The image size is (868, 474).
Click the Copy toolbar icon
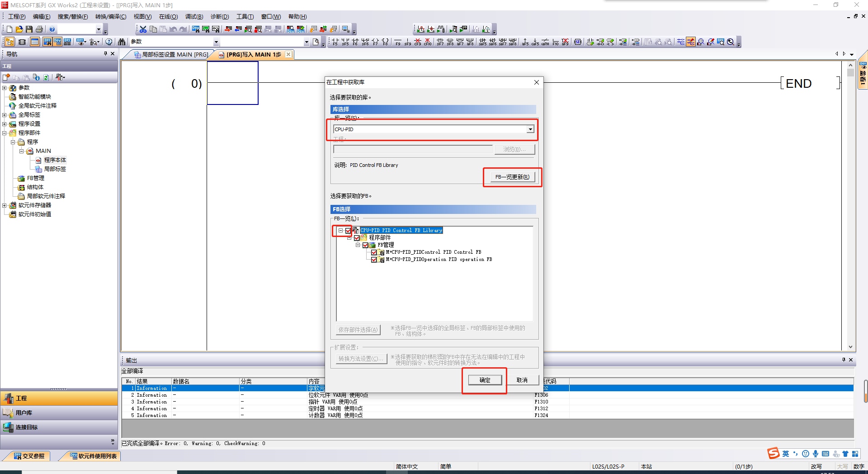pyautogui.click(x=153, y=29)
